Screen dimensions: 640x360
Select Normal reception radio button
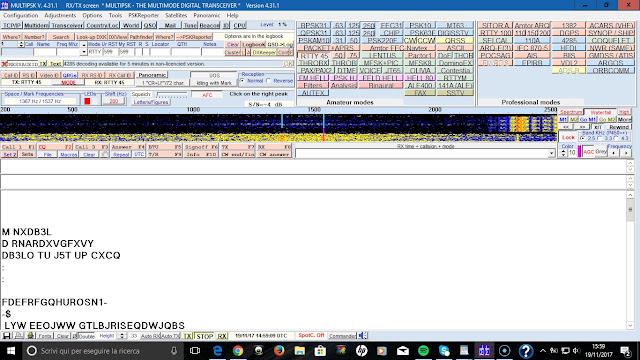[242, 81]
